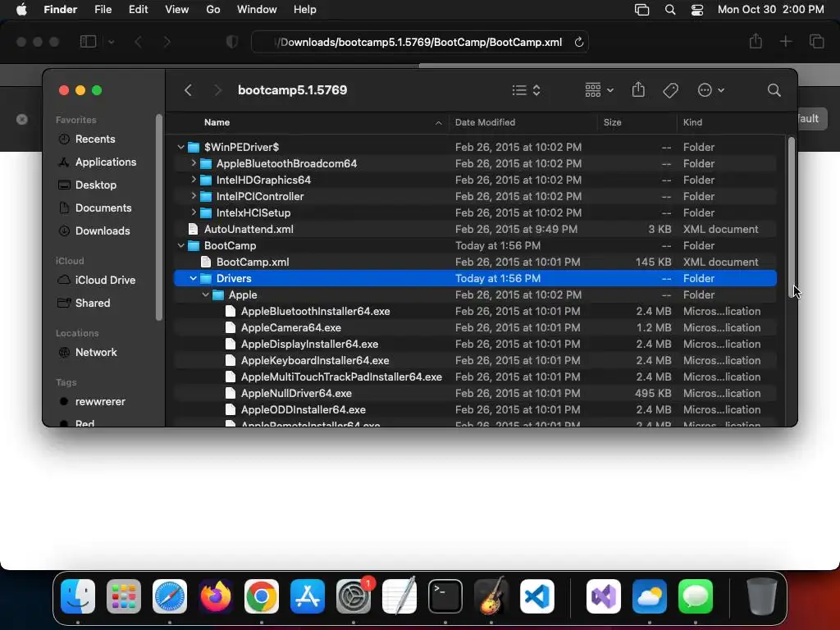Search in the Finder window
840x630 pixels.
[774, 90]
